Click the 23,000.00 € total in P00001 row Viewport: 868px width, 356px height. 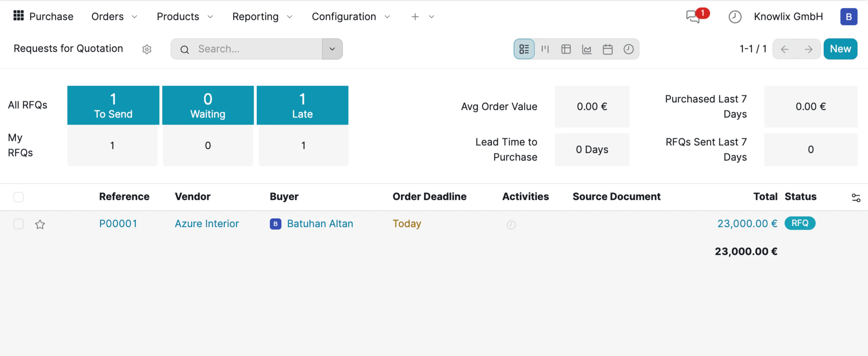tap(747, 224)
